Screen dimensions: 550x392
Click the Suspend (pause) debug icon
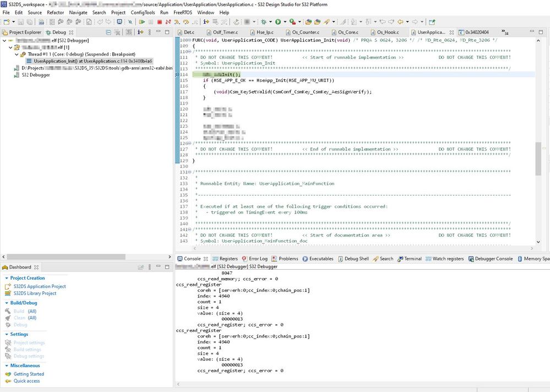point(151,21)
